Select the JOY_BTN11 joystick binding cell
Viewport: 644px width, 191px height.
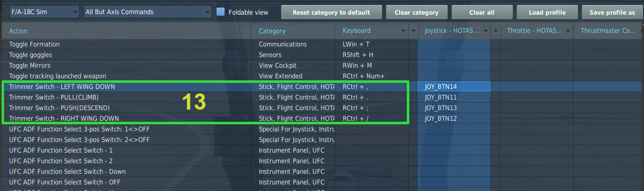pyautogui.click(x=454, y=98)
